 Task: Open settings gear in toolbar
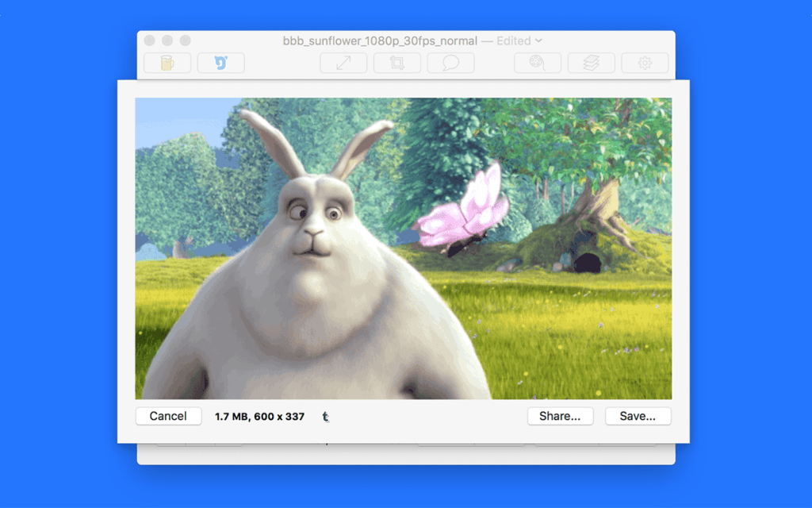tap(645, 63)
